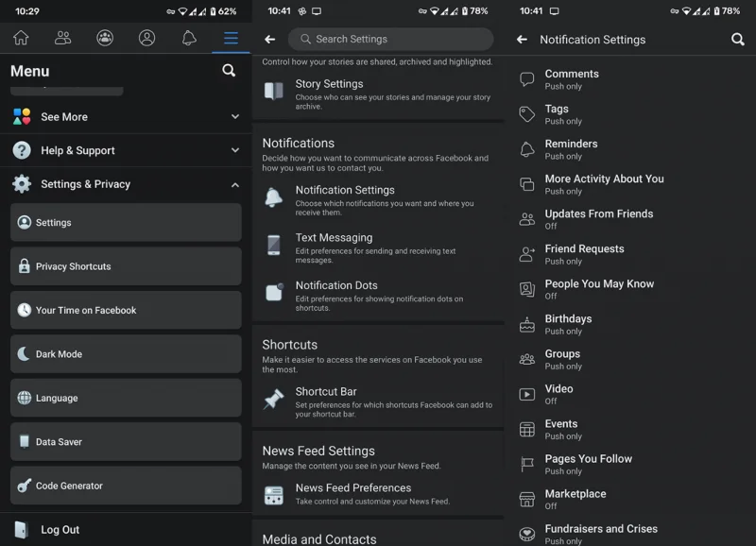756x546 pixels.
Task: Open Language option
Action: (126, 398)
